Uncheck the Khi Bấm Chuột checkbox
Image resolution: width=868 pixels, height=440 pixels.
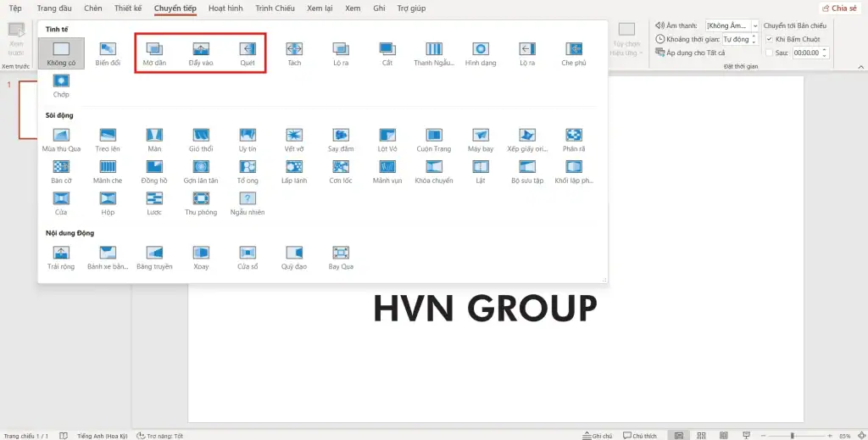[x=769, y=39]
